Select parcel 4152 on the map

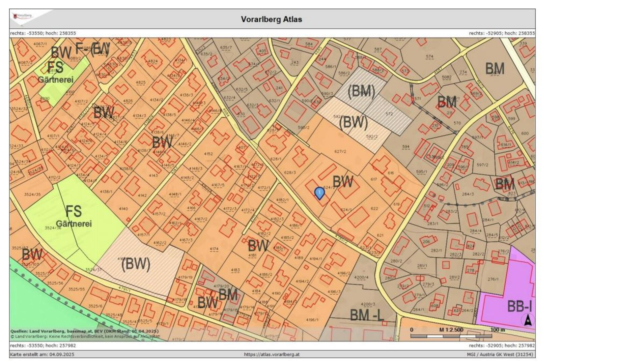tap(208, 154)
